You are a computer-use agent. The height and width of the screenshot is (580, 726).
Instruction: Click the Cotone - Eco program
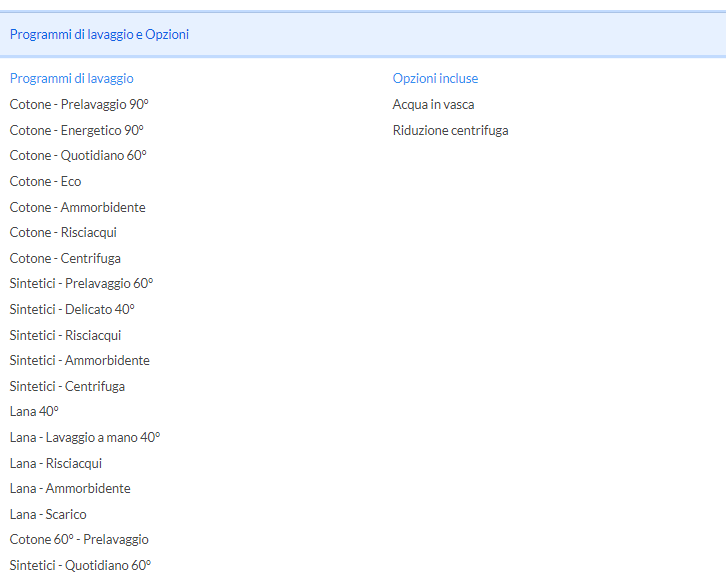coord(45,181)
